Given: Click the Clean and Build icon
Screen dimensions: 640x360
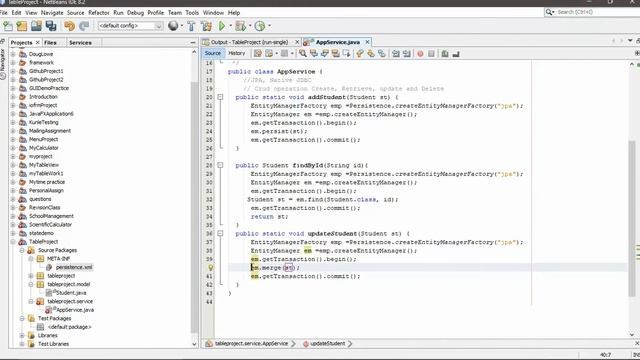Looking at the screenshot, I should click(x=207, y=26).
